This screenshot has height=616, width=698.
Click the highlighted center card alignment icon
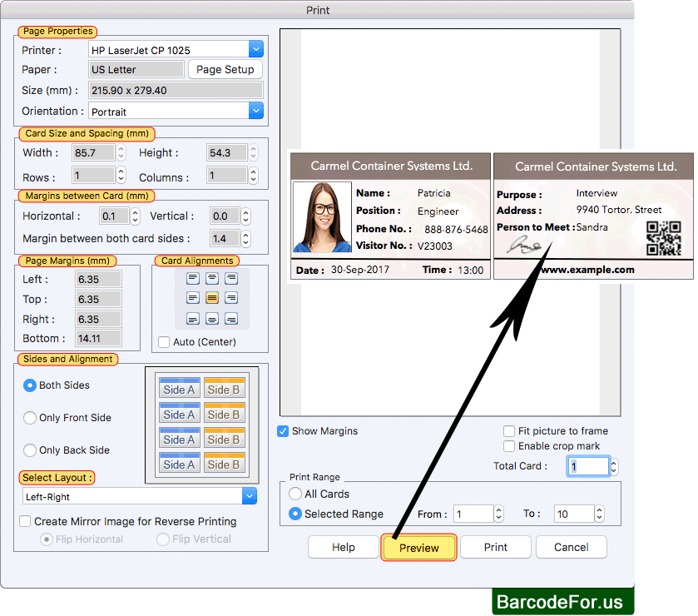pos(212,297)
